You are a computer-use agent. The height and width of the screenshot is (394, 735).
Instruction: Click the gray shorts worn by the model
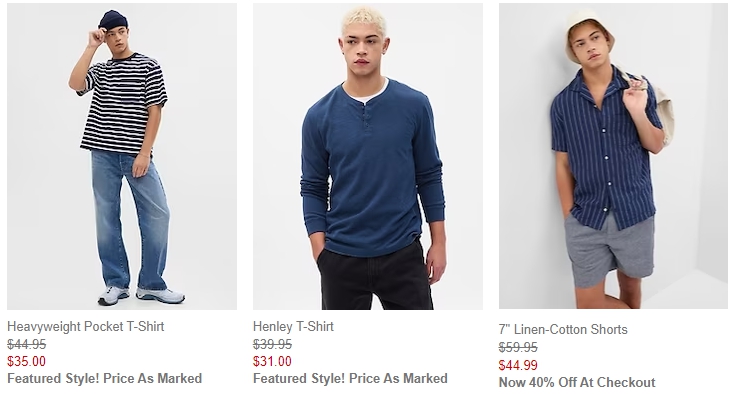609,251
